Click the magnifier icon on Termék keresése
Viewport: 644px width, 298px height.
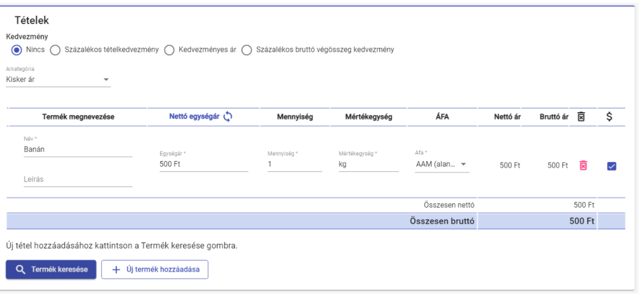(x=20, y=269)
